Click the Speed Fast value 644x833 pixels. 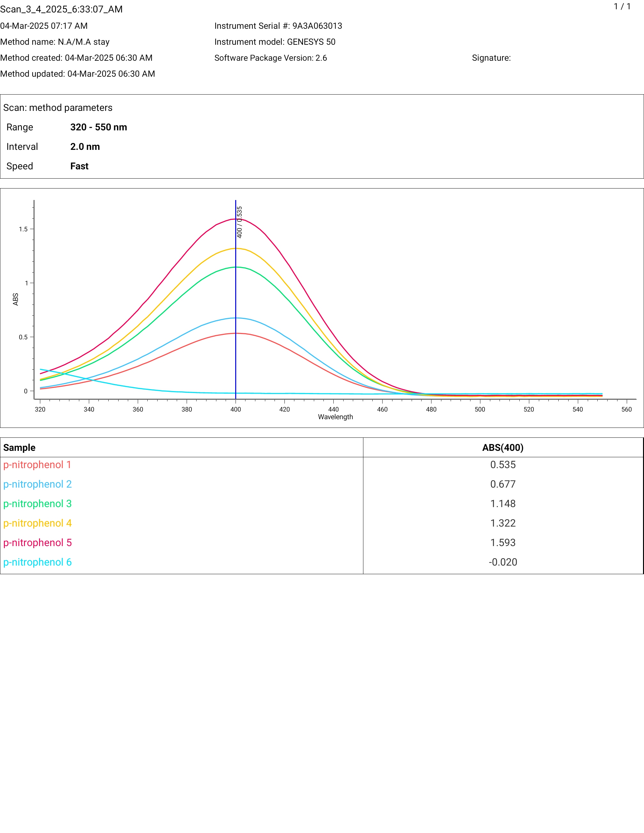(x=79, y=166)
